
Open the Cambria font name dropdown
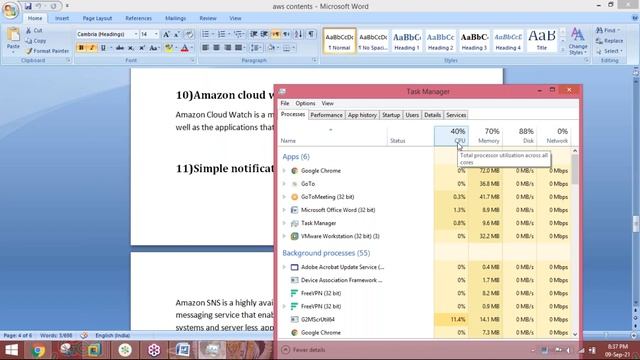(136, 34)
